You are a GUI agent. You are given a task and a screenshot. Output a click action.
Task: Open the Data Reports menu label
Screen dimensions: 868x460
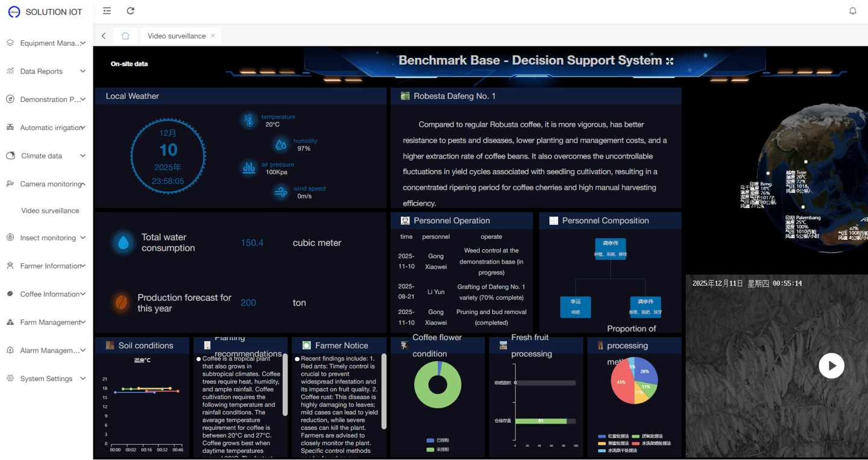click(41, 71)
